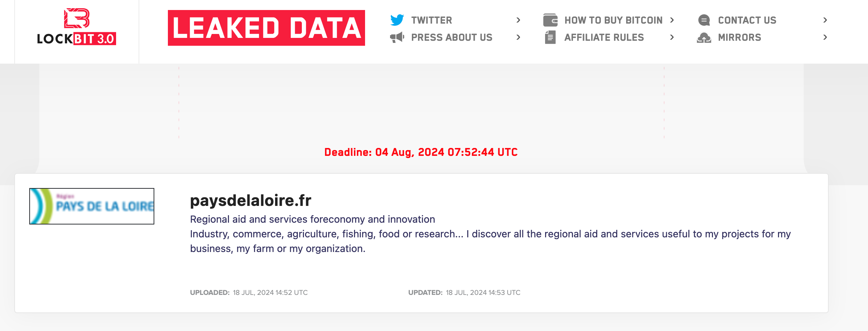Click the LockBit 3.0 logo
Viewport: 868px width, 331px height.
(x=76, y=27)
